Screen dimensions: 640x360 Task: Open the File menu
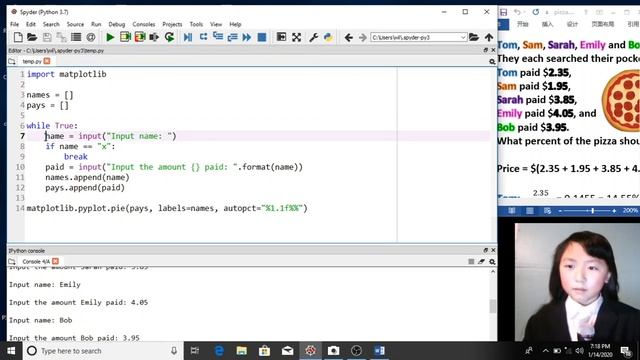click(14, 24)
